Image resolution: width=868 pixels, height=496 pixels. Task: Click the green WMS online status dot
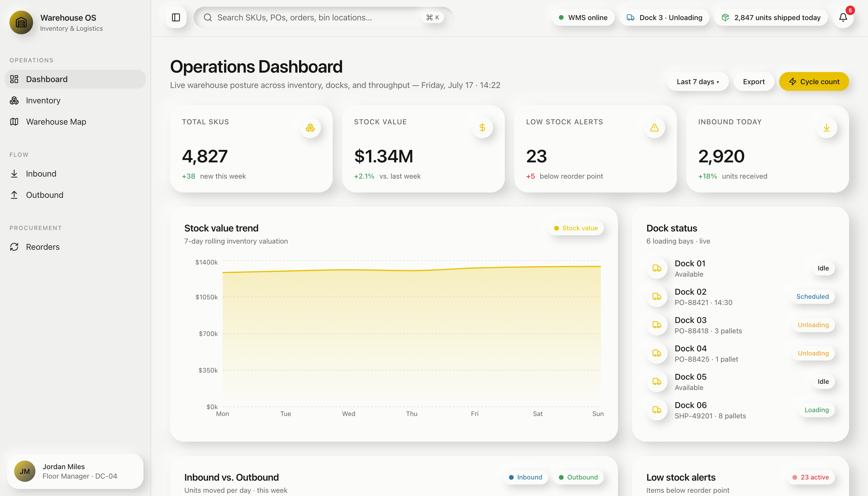561,17
